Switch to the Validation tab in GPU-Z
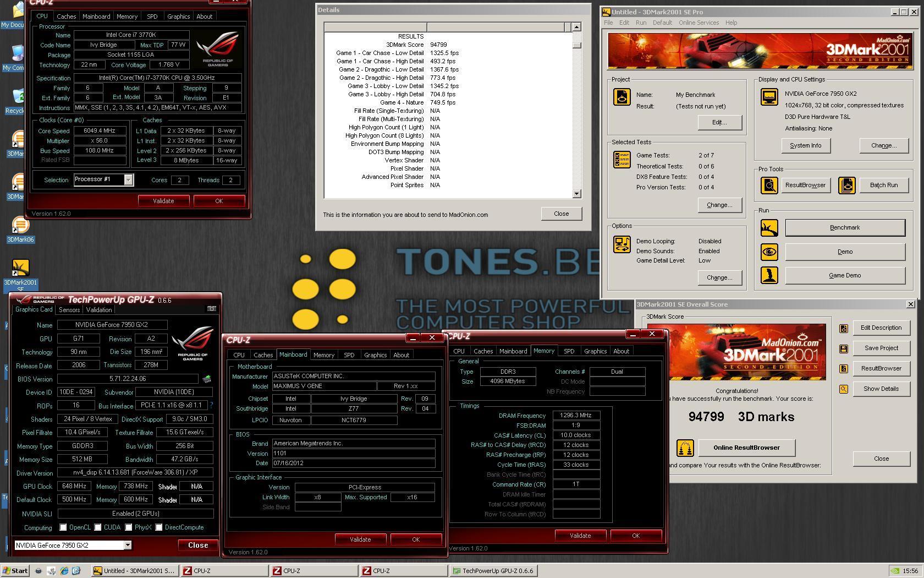924x578 pixels. [99, 310]
